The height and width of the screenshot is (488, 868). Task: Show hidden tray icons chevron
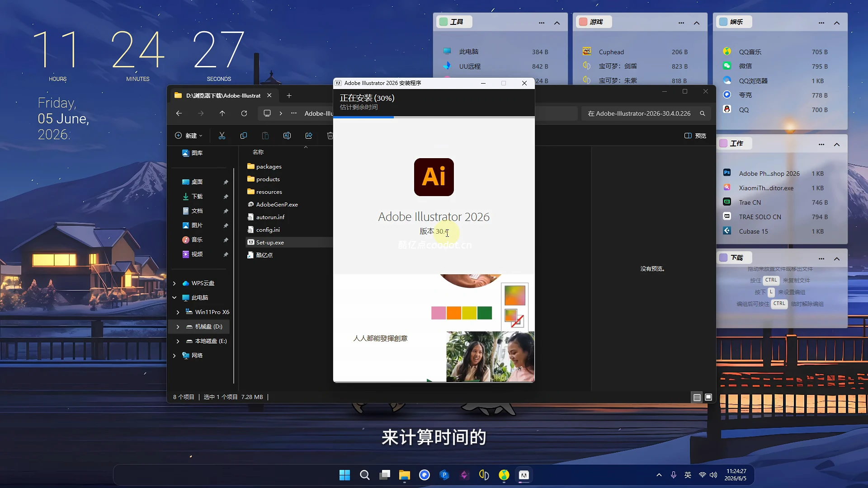tap(659, 475)
